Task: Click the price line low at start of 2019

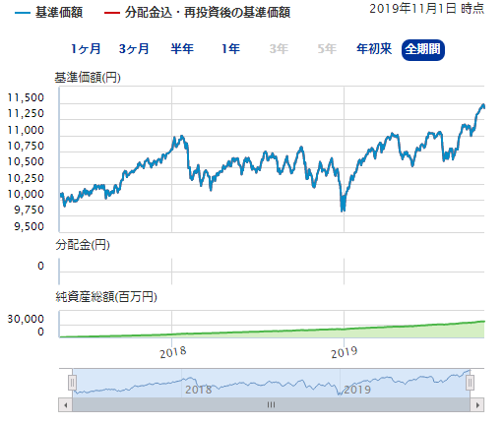Action: (x=343, y=209)
